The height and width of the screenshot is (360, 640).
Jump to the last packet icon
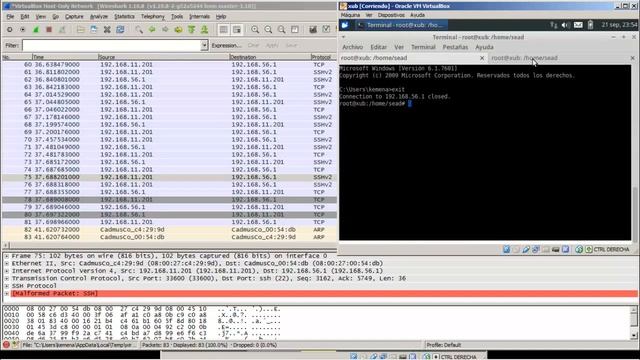(x=204, y=29)
